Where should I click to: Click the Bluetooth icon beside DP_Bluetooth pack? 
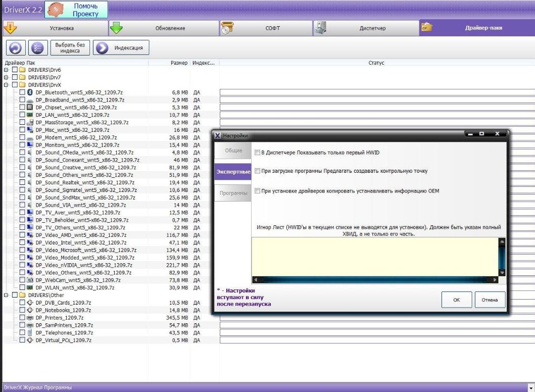click(30, 92)
